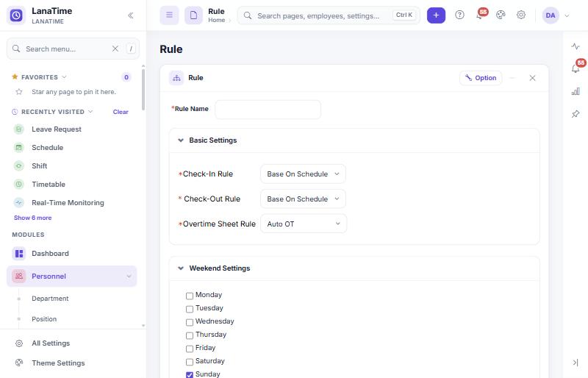Close the Rule panel

pos(532,78)
